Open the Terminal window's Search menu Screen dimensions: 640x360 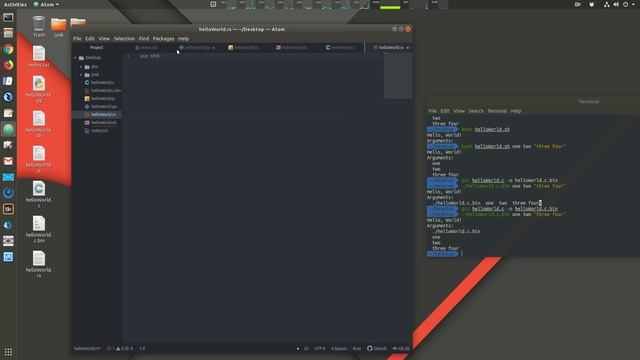(x=476, y=111)
